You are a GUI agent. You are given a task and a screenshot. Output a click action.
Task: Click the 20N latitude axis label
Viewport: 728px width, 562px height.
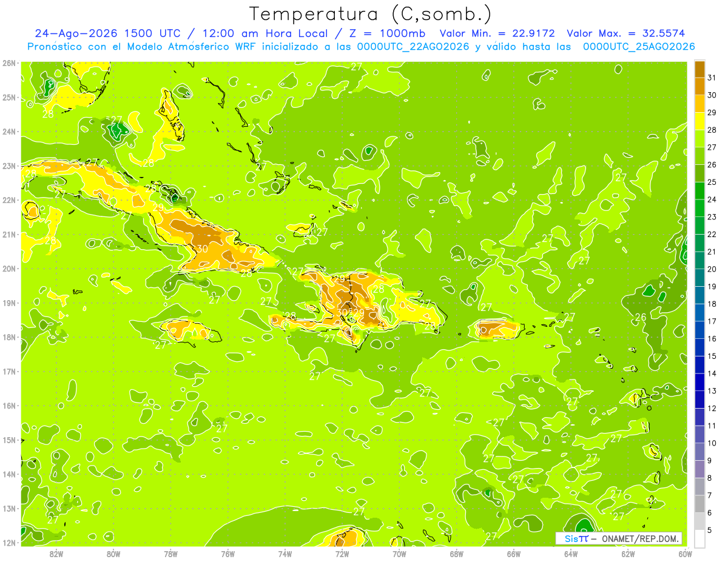pyautogui.click(x=8, y=269)
